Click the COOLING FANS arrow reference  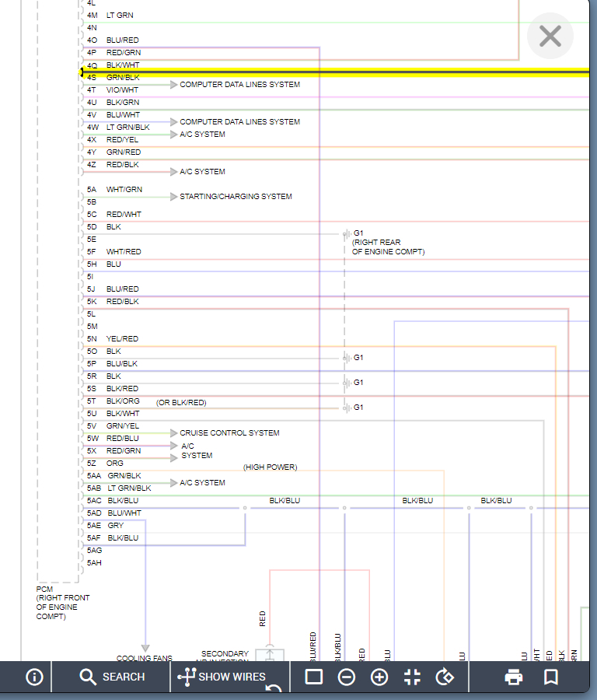coord(145,648)
